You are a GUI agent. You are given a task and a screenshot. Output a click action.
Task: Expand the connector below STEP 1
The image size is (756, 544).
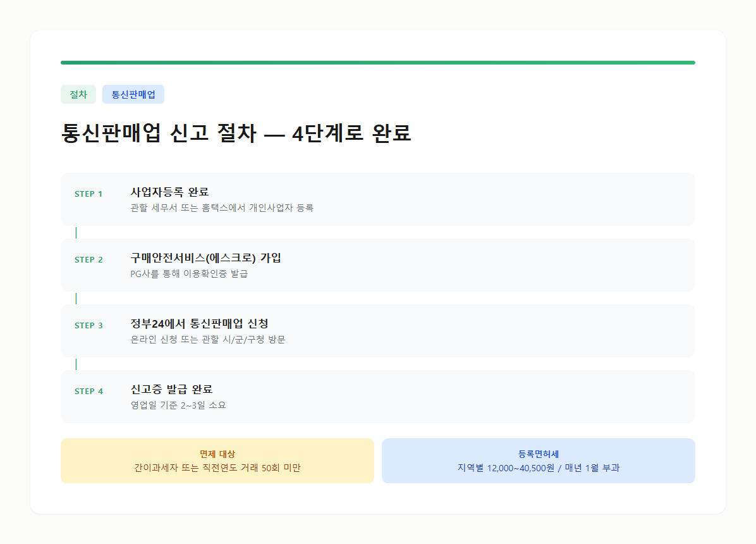(76, 232)
